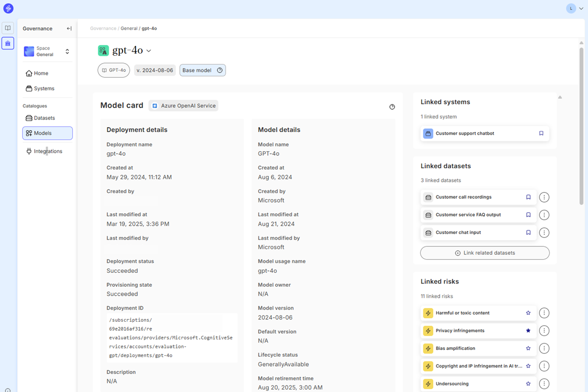Click the General breadcrumb link
The width and height of the screenshot is (588, 392).
[129, 29]
